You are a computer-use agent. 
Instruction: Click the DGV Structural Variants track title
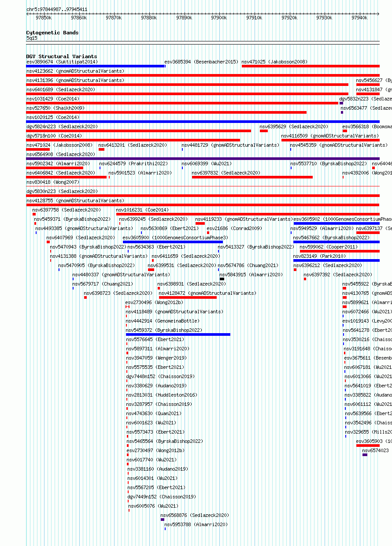[x=62, y=56]
